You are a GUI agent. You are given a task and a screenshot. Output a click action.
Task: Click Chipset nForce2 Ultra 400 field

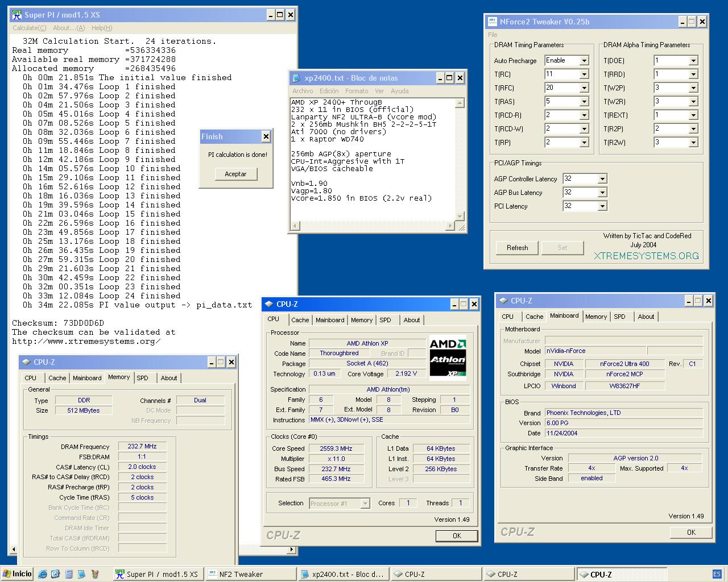624,364
